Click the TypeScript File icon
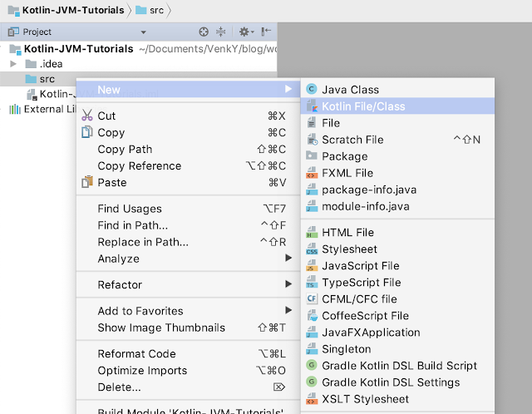 (x=312, y=282)
